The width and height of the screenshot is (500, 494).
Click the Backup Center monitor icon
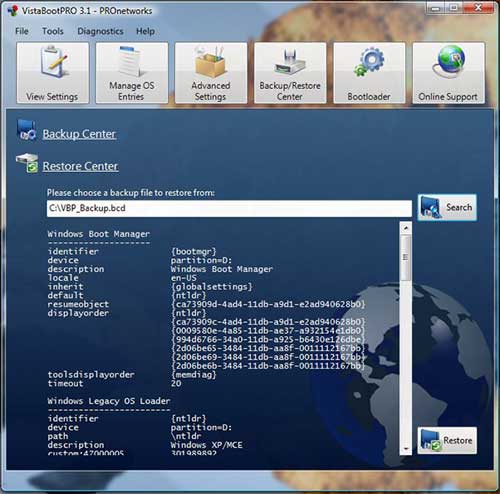coord(26,130)
